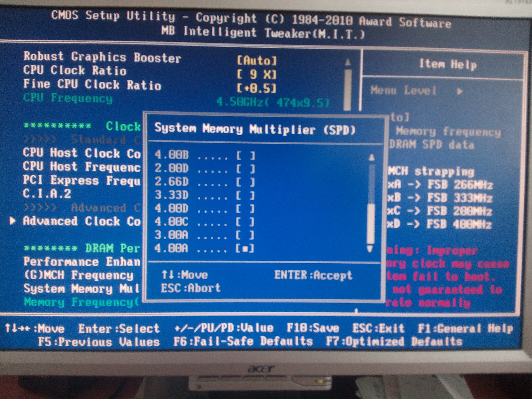Click ENTER:Accept in the popup
The height and width of the screenshot is (399, 532).
(x=313, y=275)
